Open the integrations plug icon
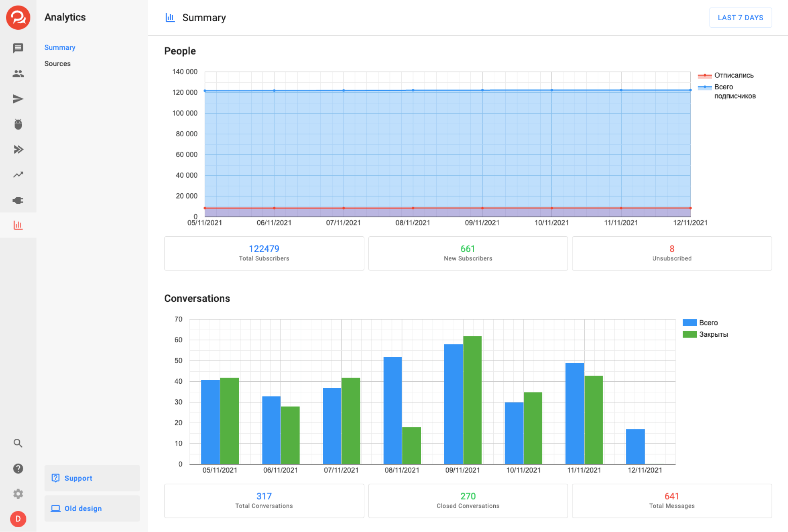 [18, 200]
